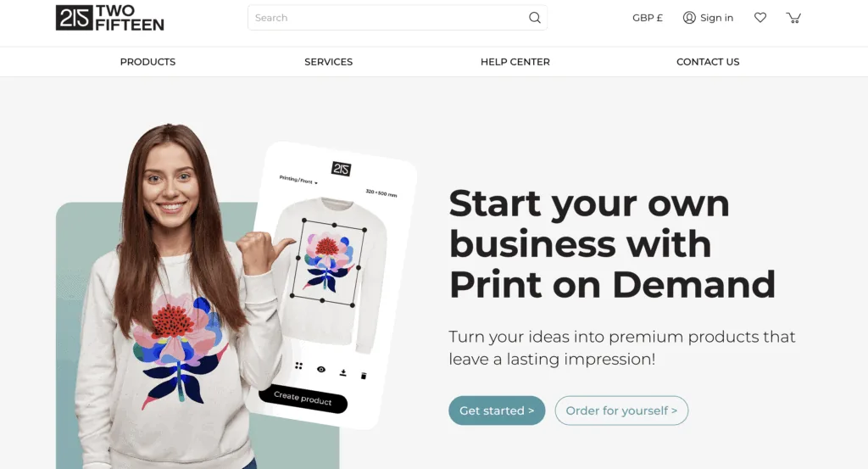Click the user account icon
This screenshot has height=469, width=868.
[688, 18]
